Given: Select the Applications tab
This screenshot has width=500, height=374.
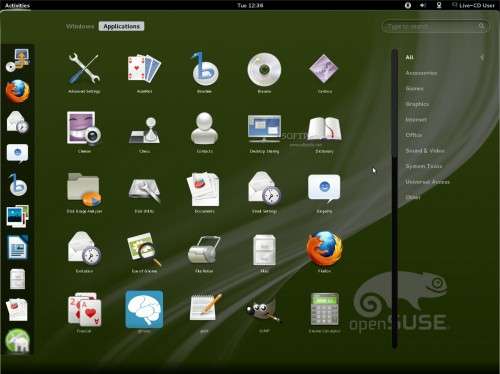Looking at the screenshot, I should [121, 26].
